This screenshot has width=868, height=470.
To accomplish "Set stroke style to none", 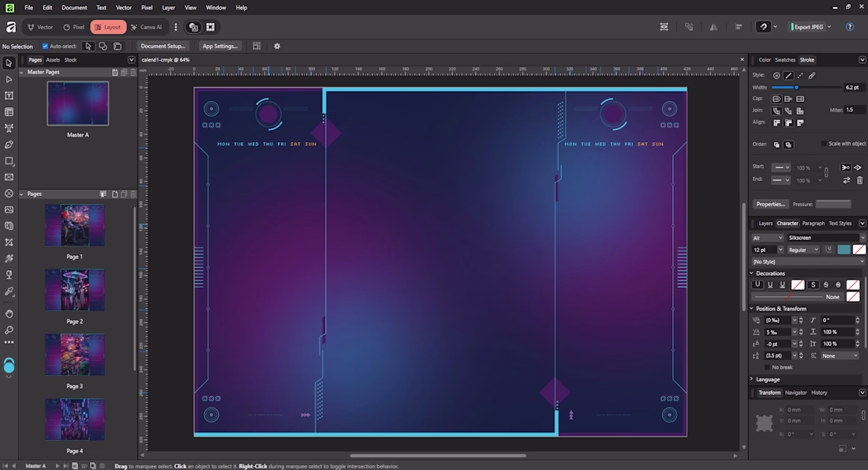I will (x=776, y=75).
